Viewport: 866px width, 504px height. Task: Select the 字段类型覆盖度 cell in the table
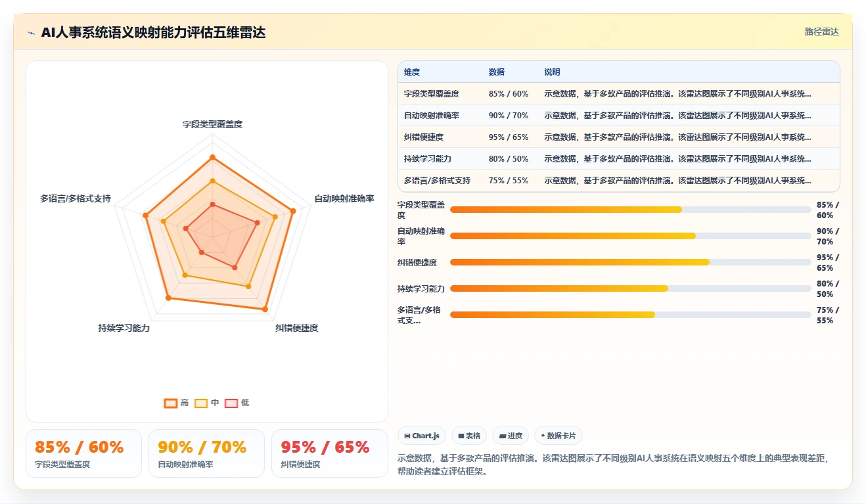click(x=432, y=94)
